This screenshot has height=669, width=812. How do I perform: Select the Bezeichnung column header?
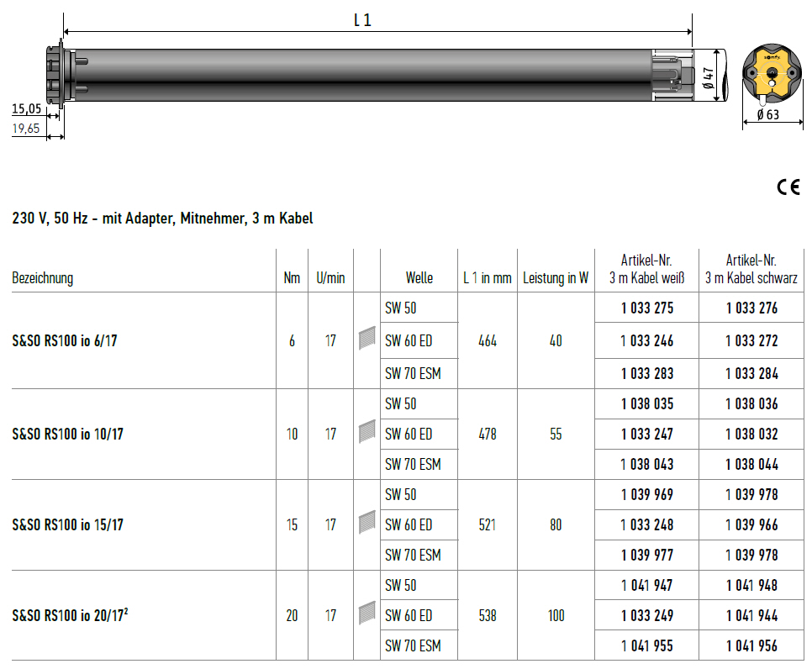coord(42,278)
